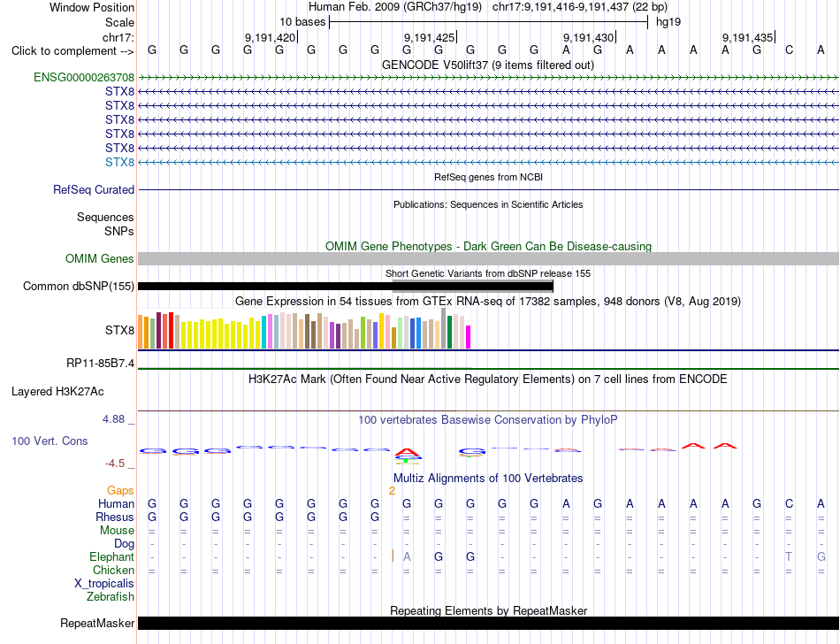Screen dimensions: 840x644
Task: Click the 'Click to complement -->' label
Action: tap(73, 51)
